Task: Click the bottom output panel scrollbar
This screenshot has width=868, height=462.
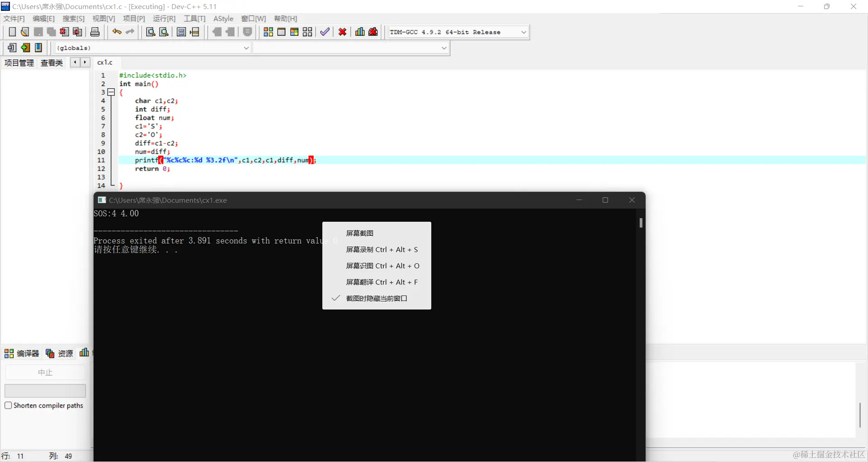Action: pos(860,415)
